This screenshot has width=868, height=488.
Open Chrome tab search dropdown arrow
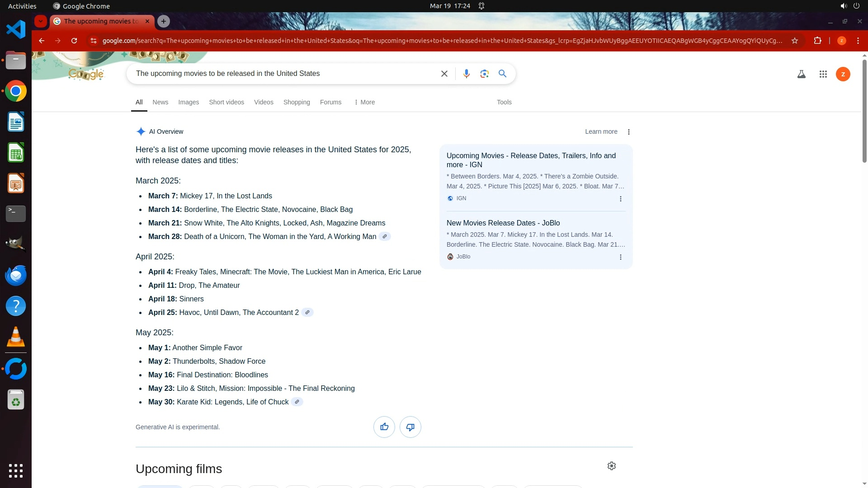click(x=41, y=21)
